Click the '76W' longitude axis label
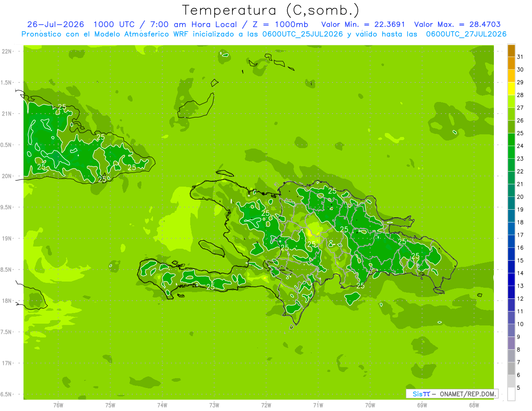This screenshot has width=532, height=411. (x=58, y=405)
